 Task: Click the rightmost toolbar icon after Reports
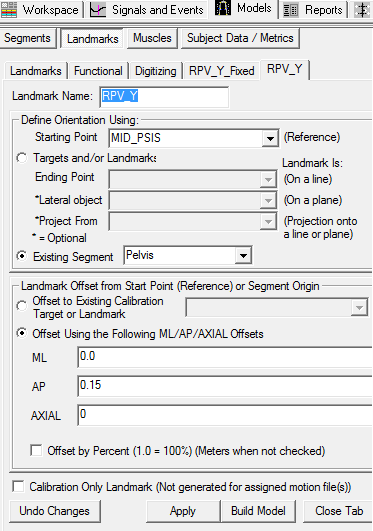coord(362,10)
